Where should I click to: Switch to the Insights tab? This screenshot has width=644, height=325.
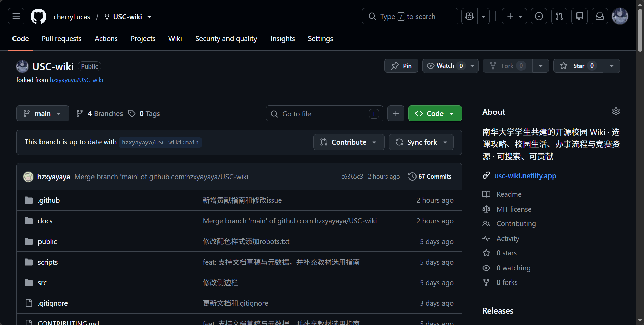[x=283, y=39]
